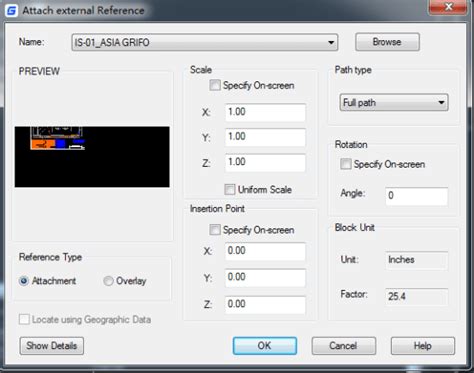The width and height of the screenshot is (474, 373).
Task: Click the Block Unit Inches field
Action: click(416, 260)
